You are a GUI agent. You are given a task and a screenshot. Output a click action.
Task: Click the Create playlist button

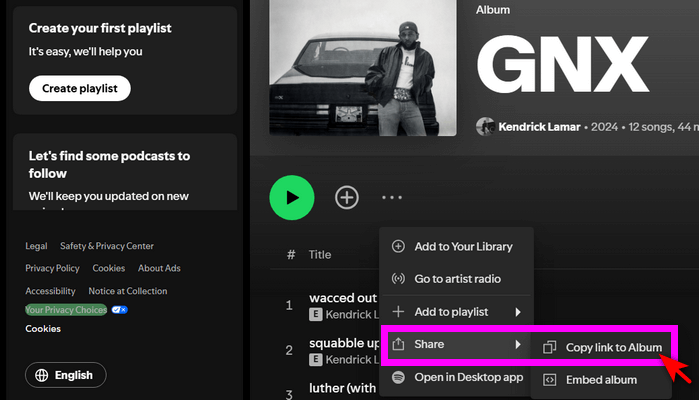pyautogui.click(x=80, y=88)
